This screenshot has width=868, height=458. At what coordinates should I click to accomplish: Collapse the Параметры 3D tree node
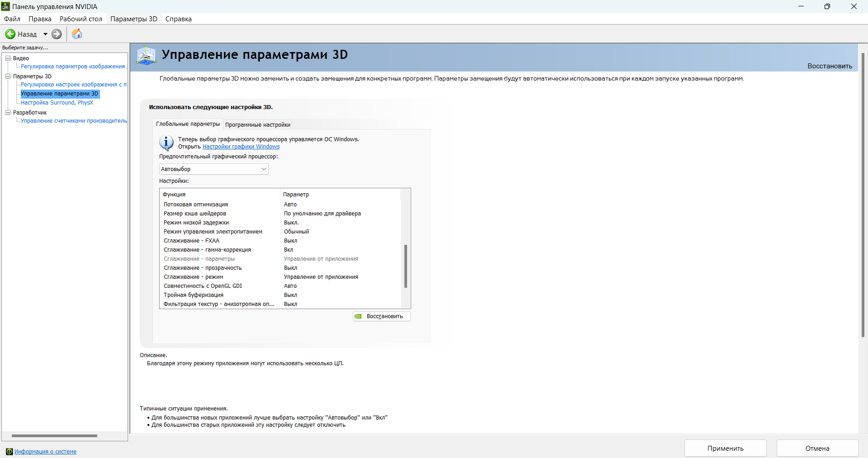click(x=8, y=76)
